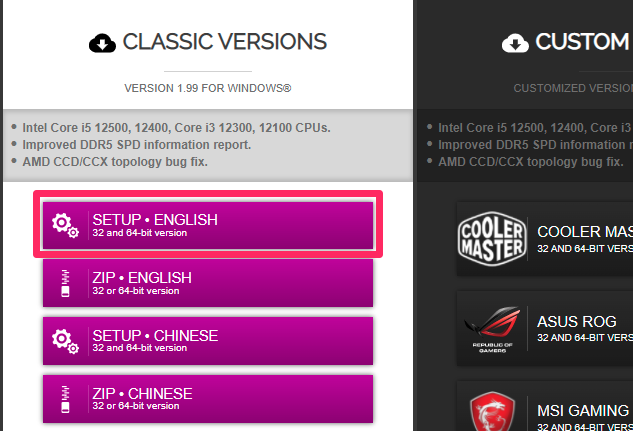
Task: Click the zipper icon on Zip English
Action: pos(65,283)
